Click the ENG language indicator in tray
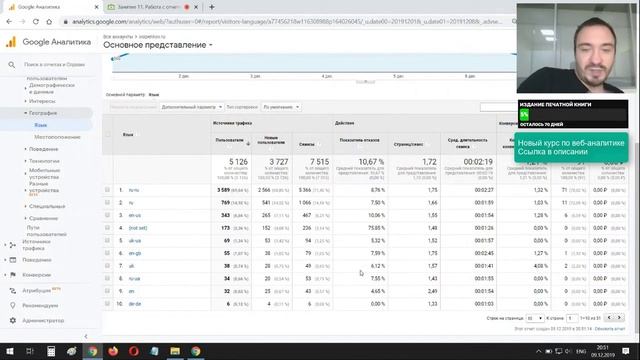Image resolution: width=640 pixels, height=360 pixels. click(581, 351)
